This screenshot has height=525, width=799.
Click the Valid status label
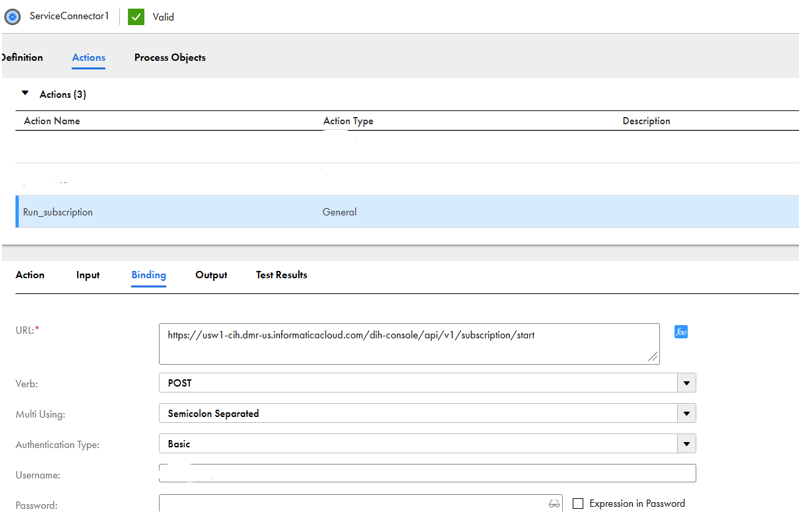(x=163, y=17)
